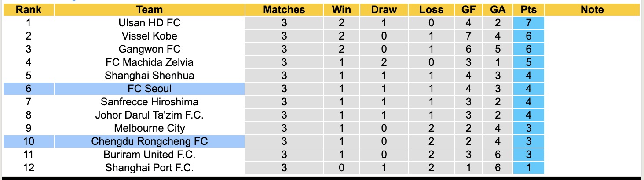Click the Johor Darul Ta'zim F.C. name

coord(149,115)
